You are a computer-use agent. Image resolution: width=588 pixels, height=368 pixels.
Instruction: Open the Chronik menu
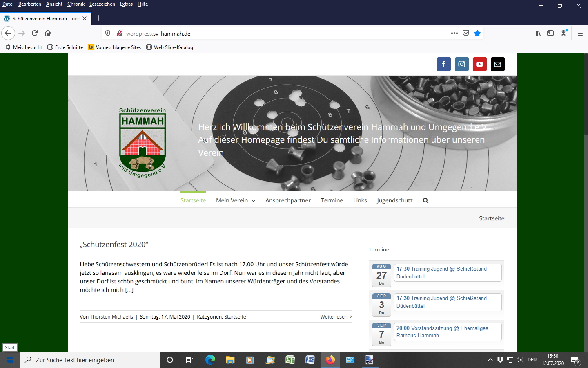[x=76, y=4]
